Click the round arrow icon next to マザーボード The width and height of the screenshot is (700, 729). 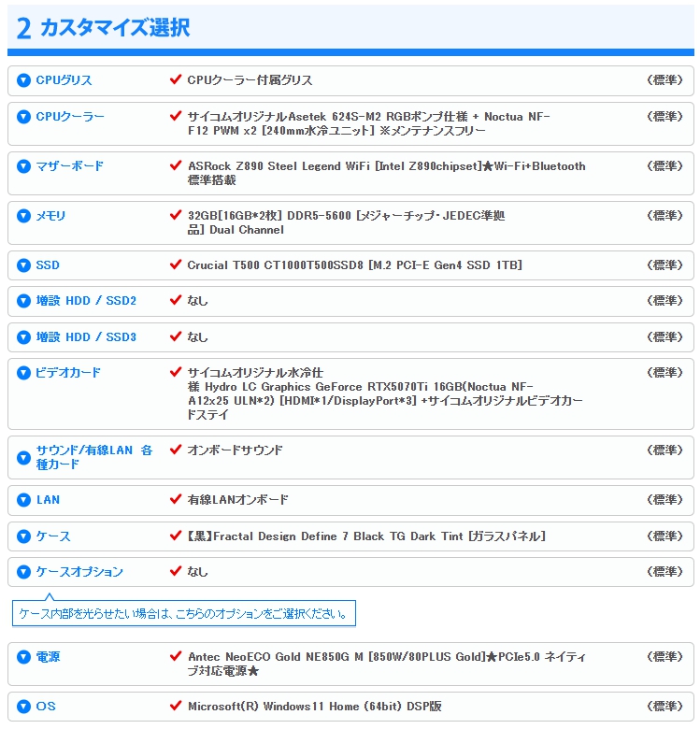click(x=23, y=166)
